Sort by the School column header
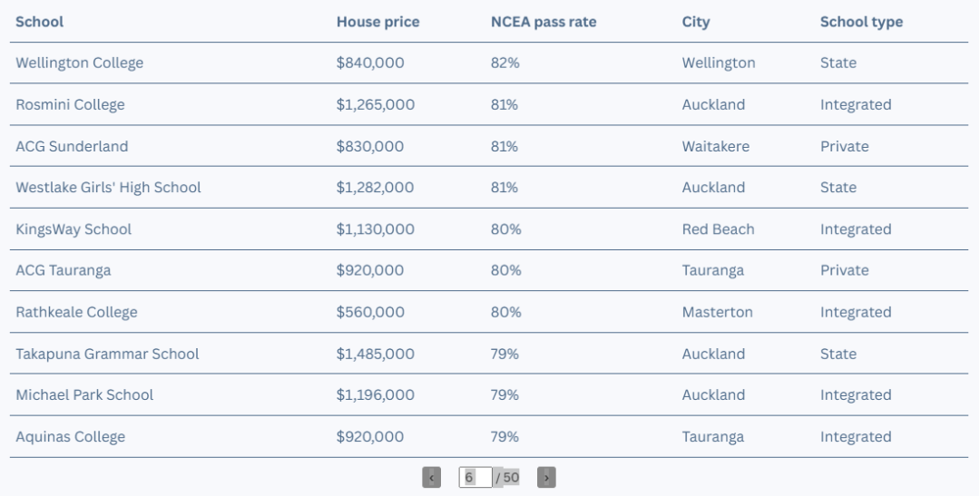Screen dimensions: 980x496 39,22
